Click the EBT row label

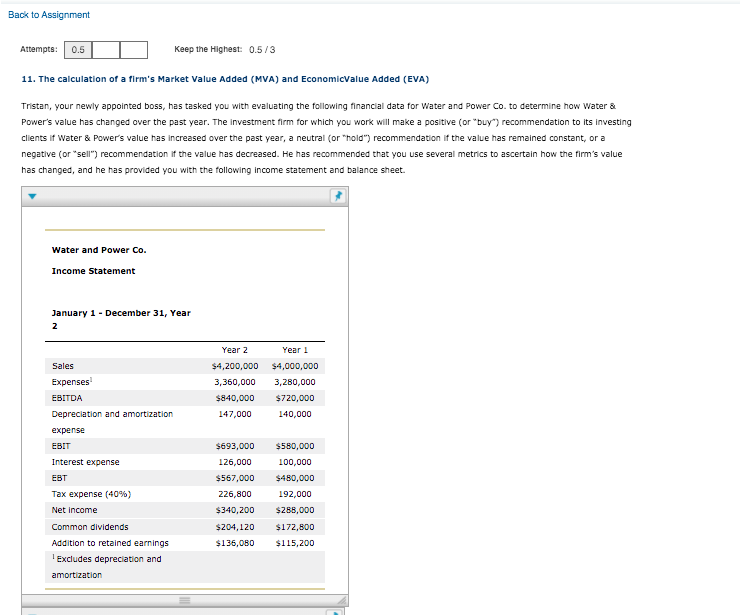coord(59,478)
